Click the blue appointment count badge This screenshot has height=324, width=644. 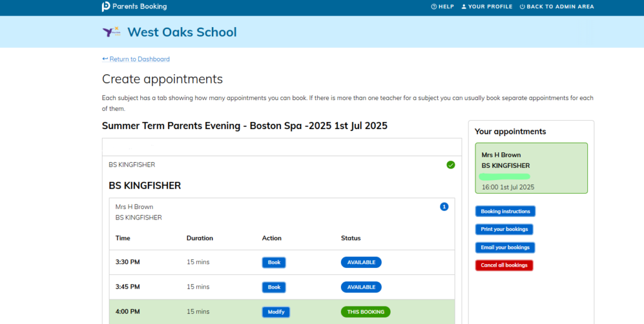coord(444,206)
